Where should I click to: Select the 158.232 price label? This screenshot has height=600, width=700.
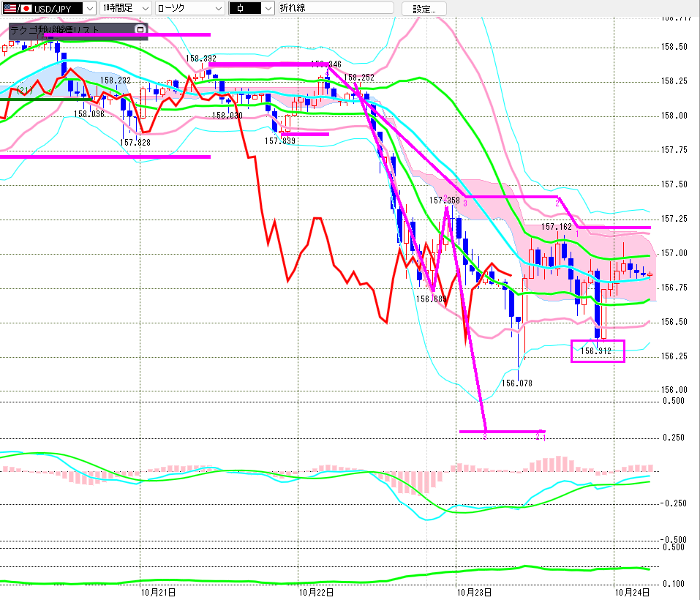pos(115,80)
